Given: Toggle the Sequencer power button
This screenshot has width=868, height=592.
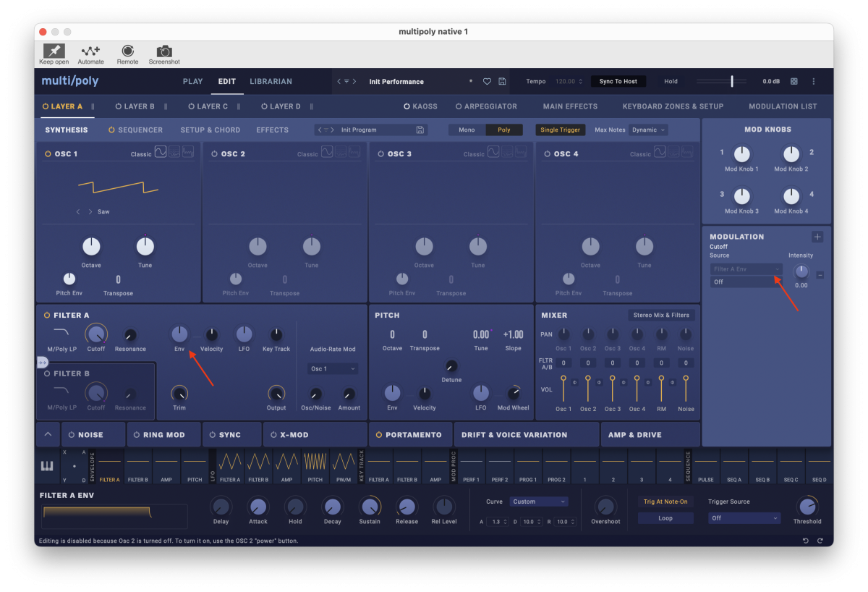Looking at the screenshot, I should 112,130.
